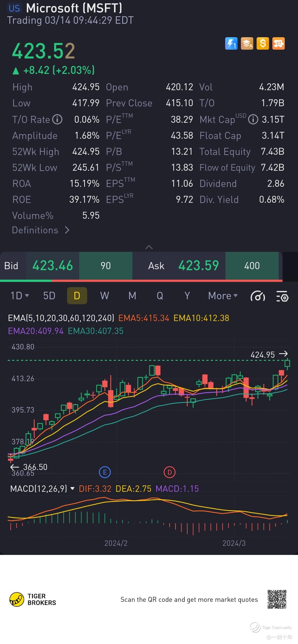
Task: Tap the 424.95 chart high label
Action: [x=263, y=355]
